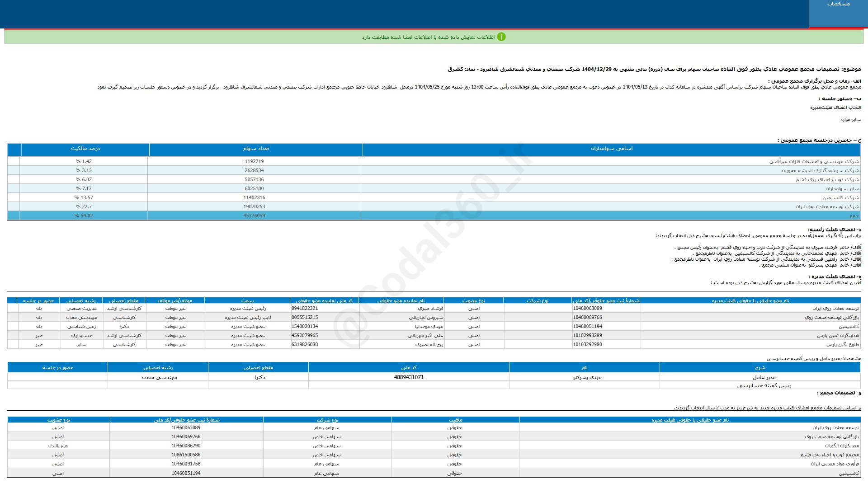Click the ماهيت column header

(455, 420)
